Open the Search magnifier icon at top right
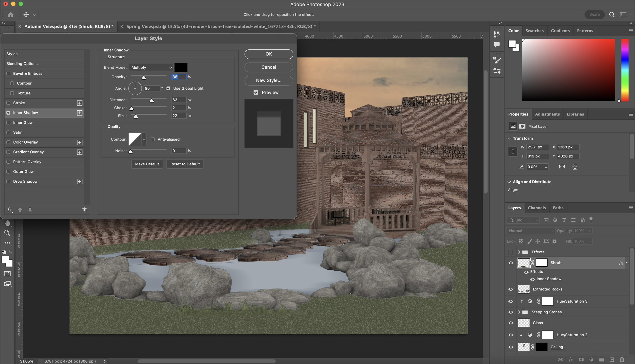This screenshot has height=364, width=635. [x=612, y=15]
